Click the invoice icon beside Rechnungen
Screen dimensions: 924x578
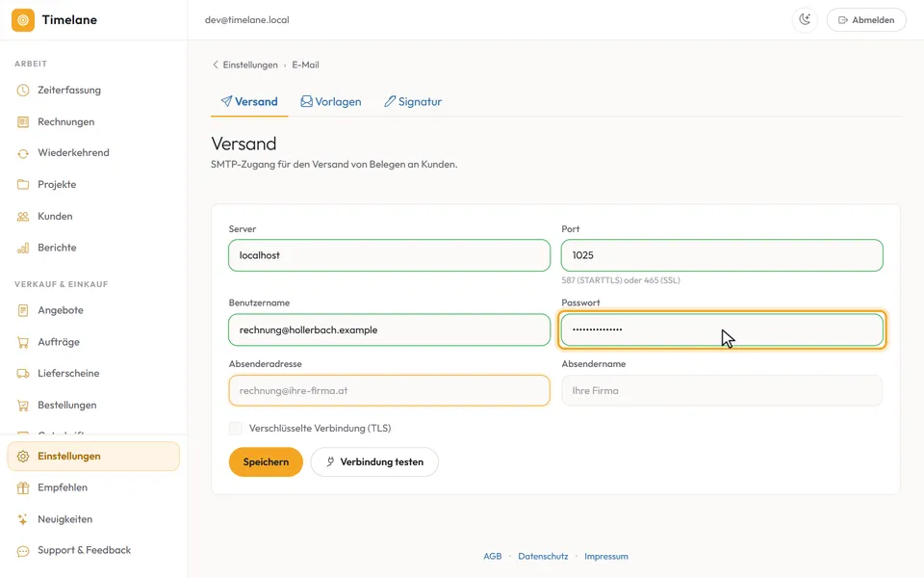pos(23,121)
